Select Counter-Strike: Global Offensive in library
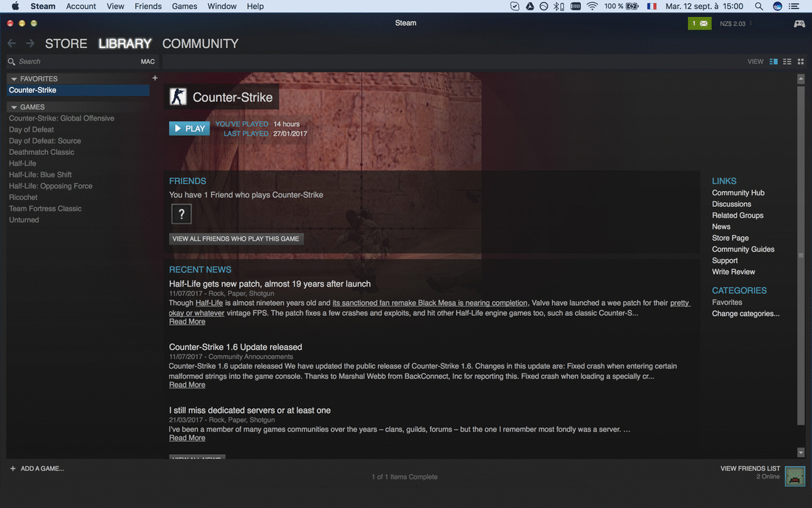This screenshot has width=812, height=508. point(61,119)
